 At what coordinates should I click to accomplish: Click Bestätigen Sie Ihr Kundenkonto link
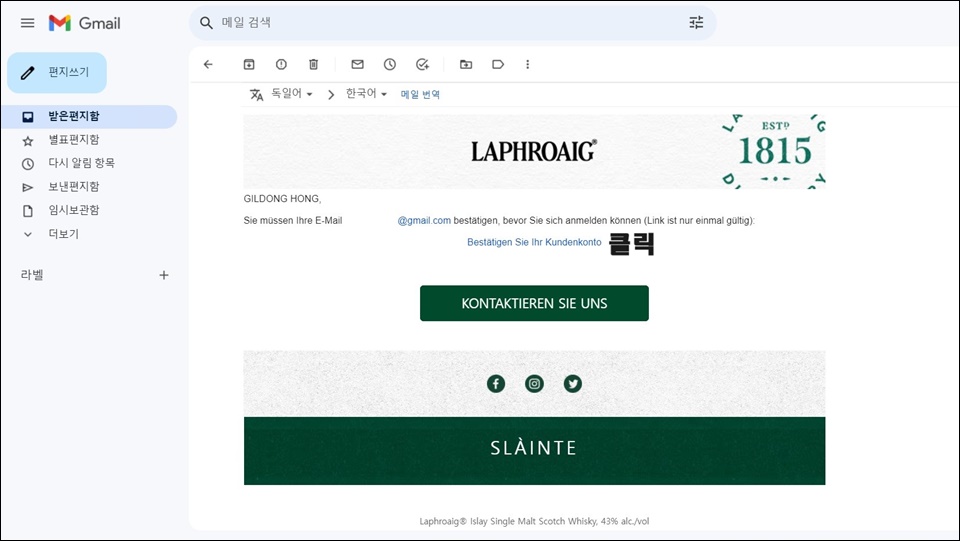pos(534,242)
